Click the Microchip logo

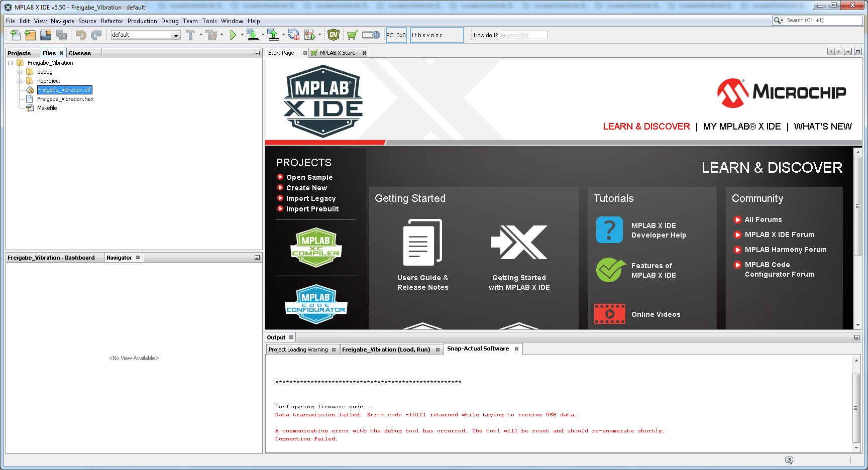tap(782, 93)
